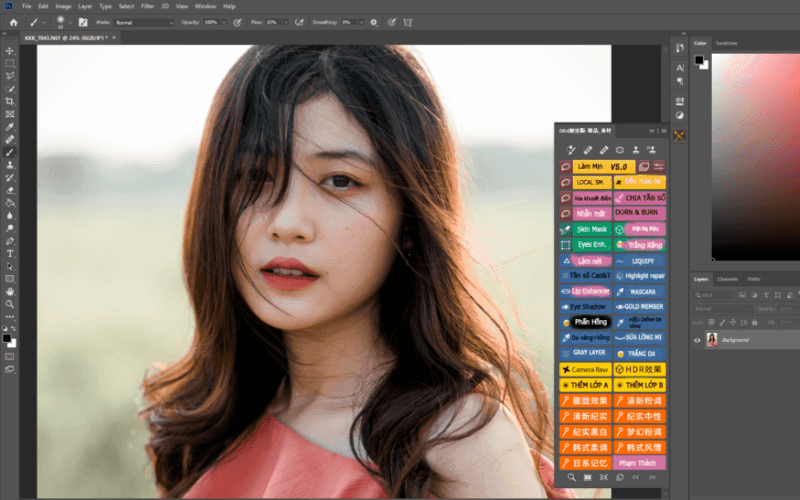Toggle airbrush-style build-up button
The height and width of the screenshot is (500, 800).
point(299,22)
